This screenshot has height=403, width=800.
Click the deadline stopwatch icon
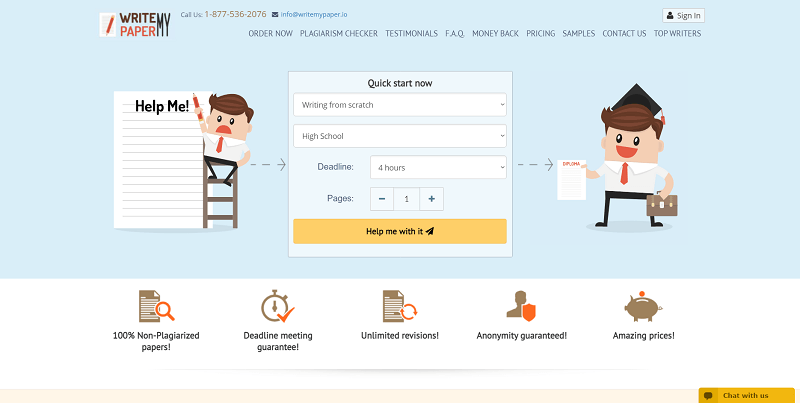tap(278, 306)
